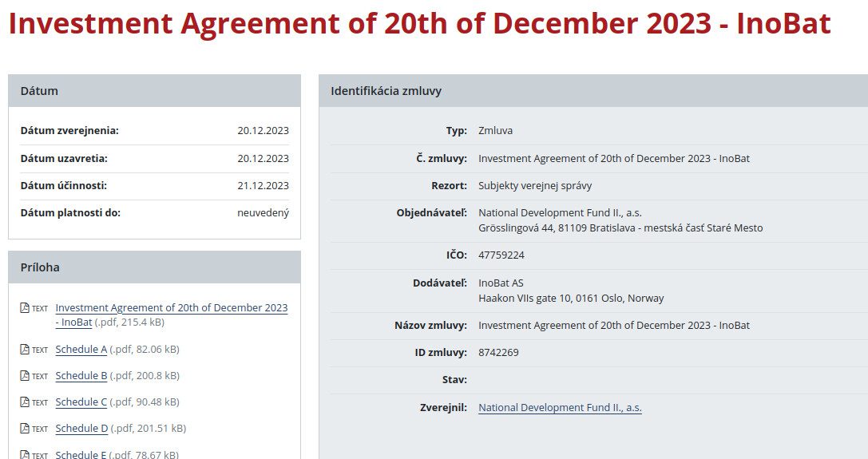The image size is (868, 459).
Task: Click the Dátum panel header
Action: coord(154,91)
